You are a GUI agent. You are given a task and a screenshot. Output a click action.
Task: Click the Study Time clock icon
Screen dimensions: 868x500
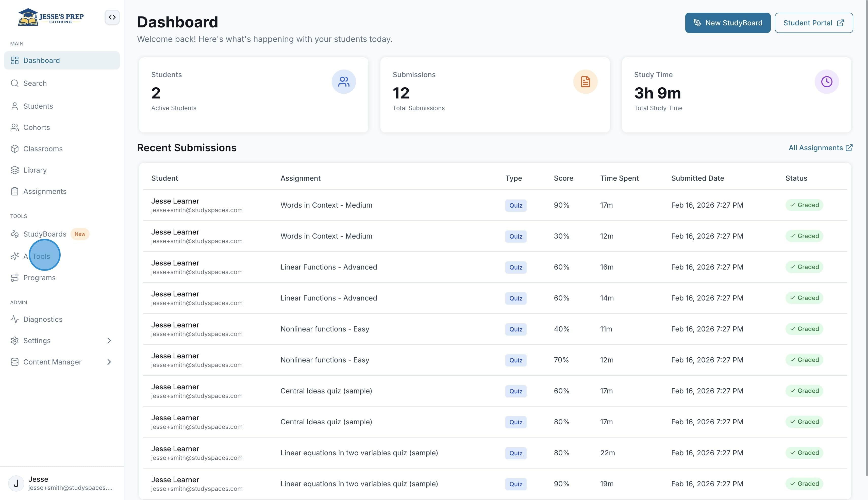click(x=826, y=82)
